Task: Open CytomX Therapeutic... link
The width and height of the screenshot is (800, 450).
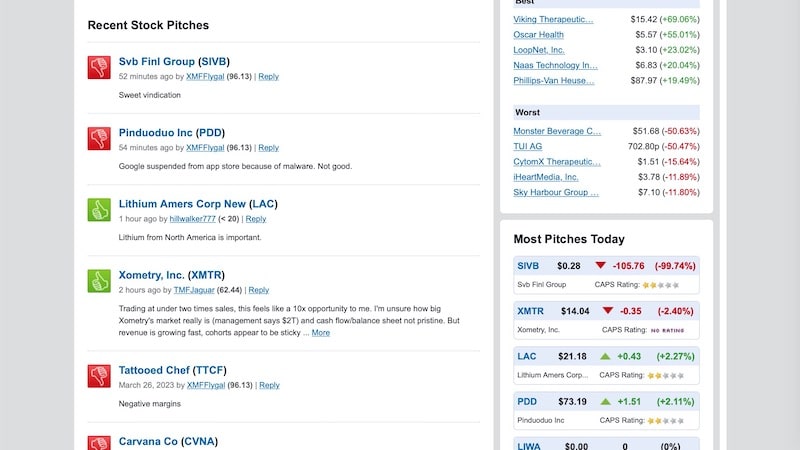Action: point(557,162)
